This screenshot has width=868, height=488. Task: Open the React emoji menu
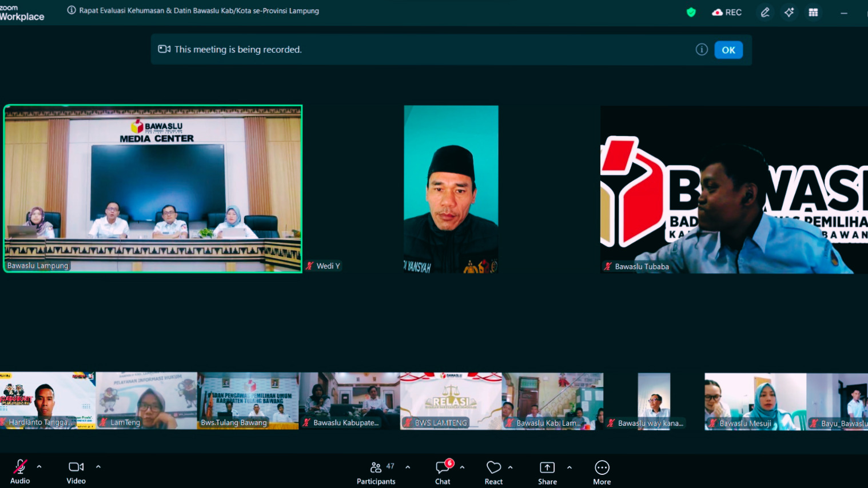[493, 473]
